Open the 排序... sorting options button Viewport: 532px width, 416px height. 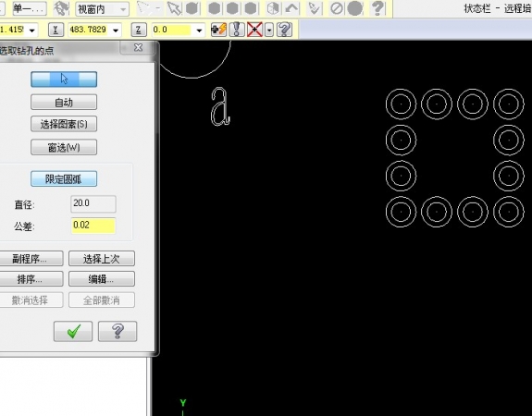[x=30, y=279]
